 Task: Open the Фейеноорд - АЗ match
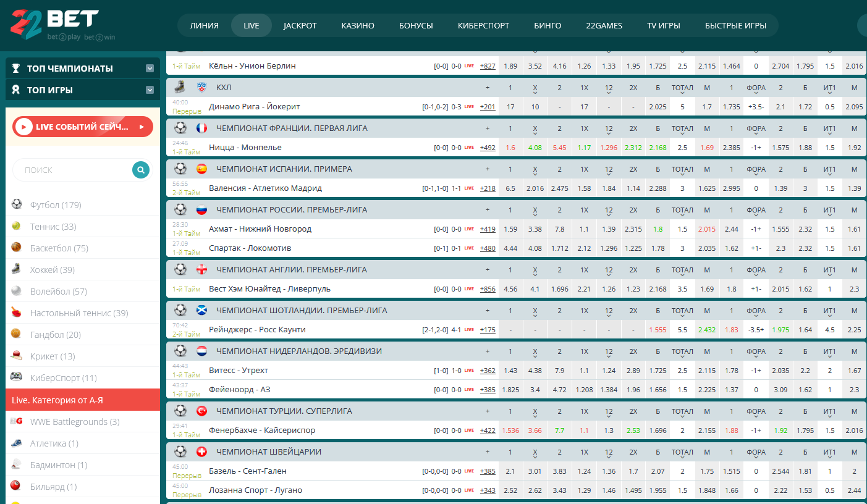pyautogui.click(x=239, y=390)
